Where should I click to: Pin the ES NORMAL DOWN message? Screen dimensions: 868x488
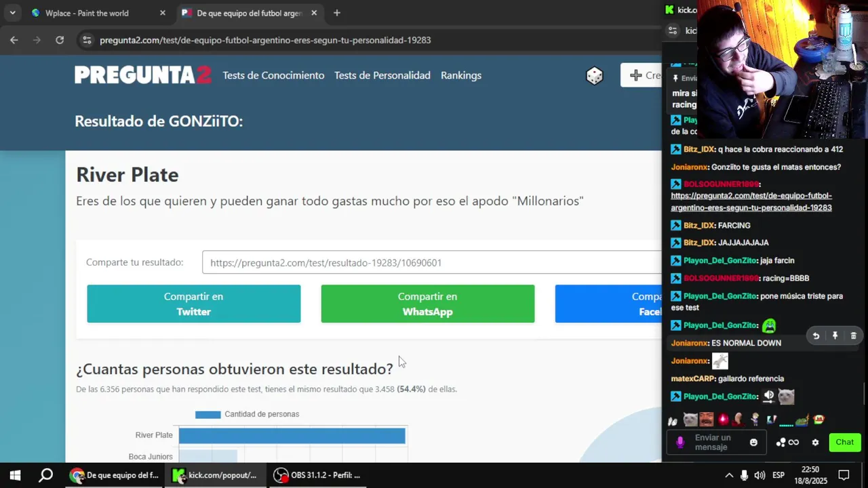click(x=835, y=336)
